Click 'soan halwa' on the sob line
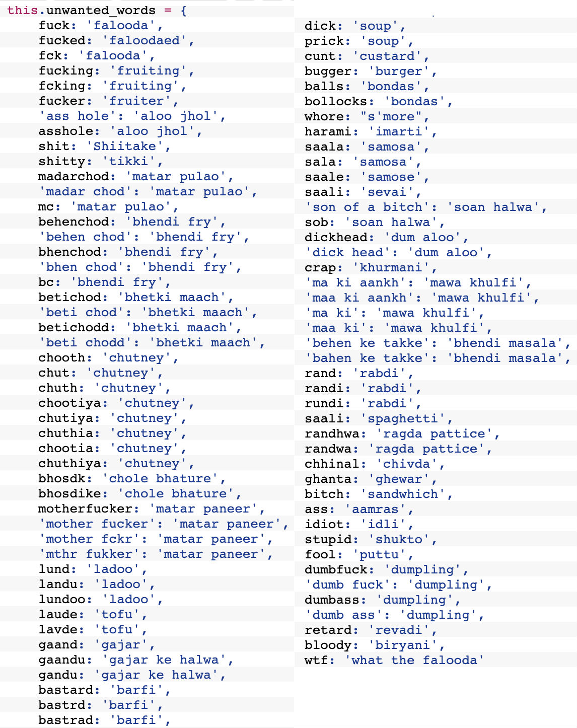The width and height of the screenshot is (577, 728). click(391, 222)
